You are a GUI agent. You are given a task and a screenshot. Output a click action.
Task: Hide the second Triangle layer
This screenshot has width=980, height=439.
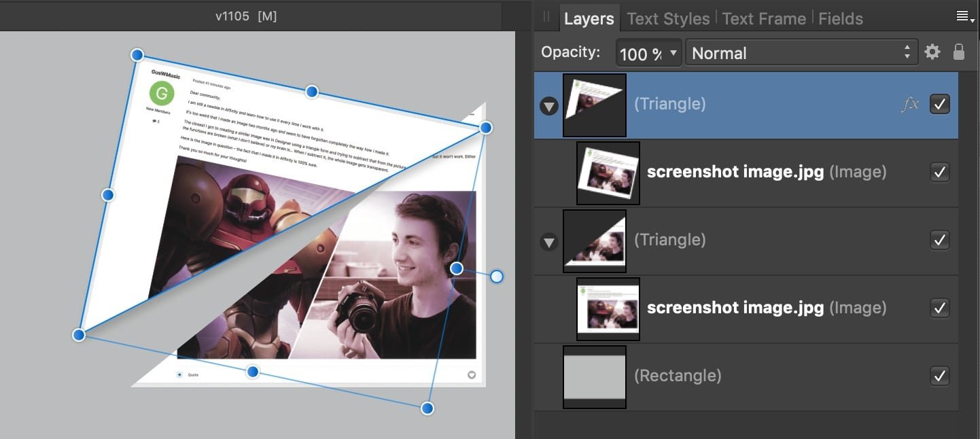click(940, 240)
